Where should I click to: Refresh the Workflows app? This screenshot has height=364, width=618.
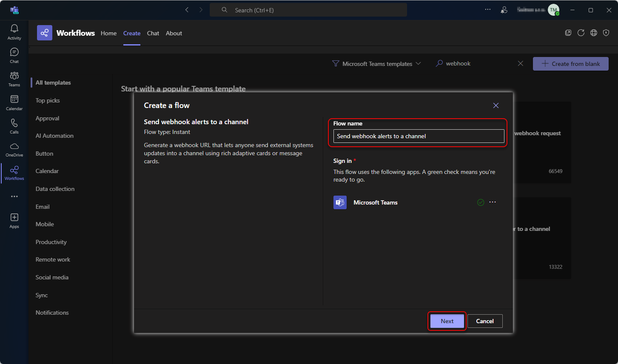[x=581, y=33]
